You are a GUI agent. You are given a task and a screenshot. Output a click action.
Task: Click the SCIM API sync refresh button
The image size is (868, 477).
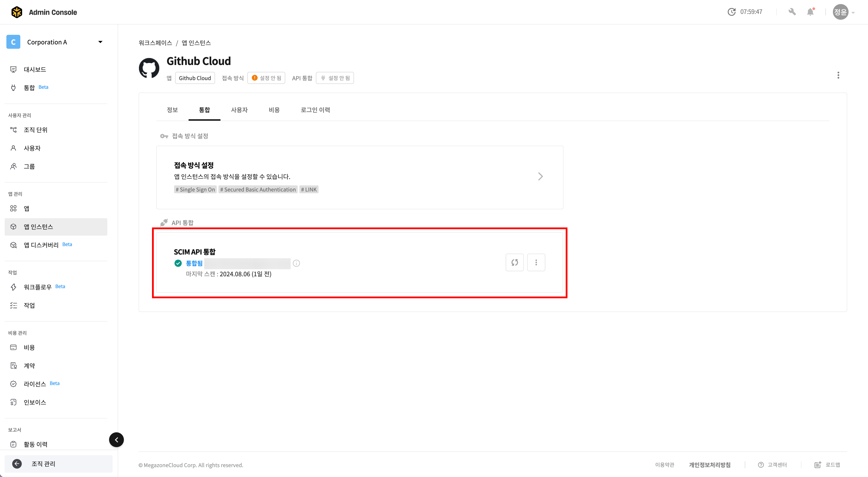[x=515, y=262]
